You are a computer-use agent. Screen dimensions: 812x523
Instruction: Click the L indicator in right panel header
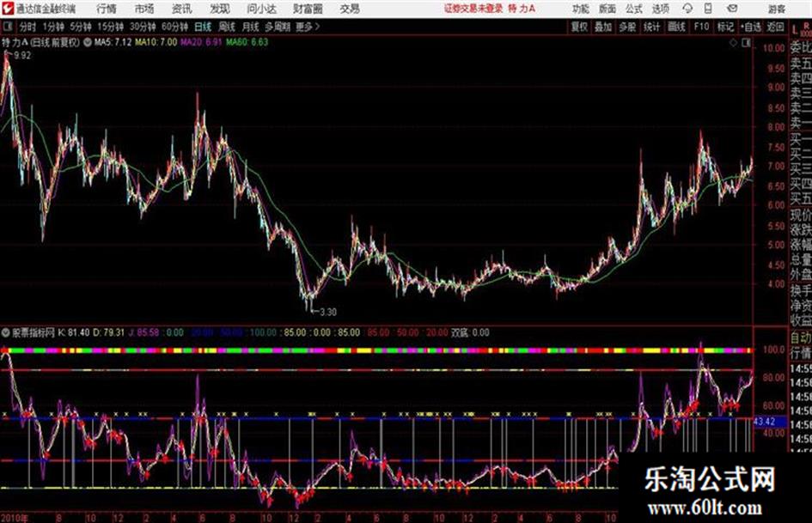tap(795, 31)
